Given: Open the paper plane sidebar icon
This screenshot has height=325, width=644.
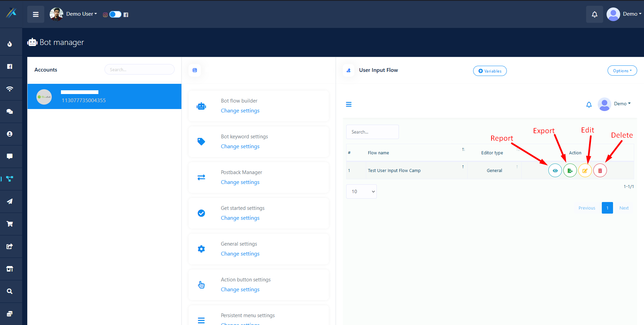Looking at the screenshot, I should click(10, 201).
